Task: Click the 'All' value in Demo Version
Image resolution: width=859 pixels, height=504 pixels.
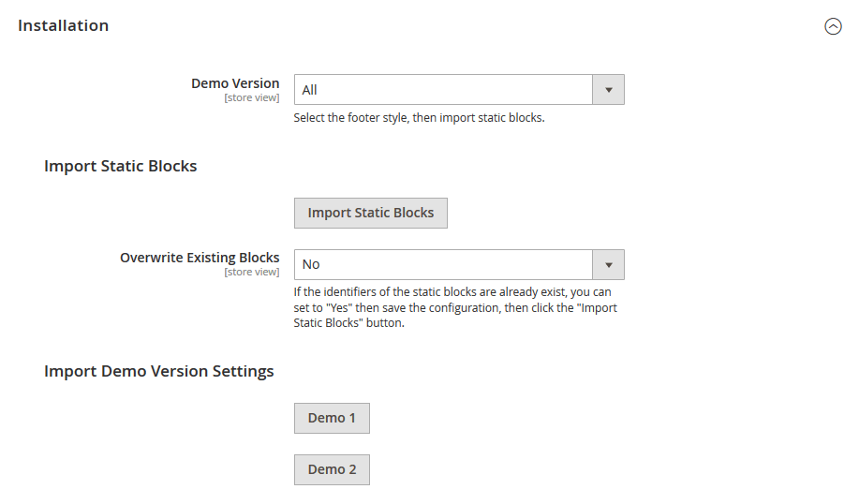Action: coord(310,90)
